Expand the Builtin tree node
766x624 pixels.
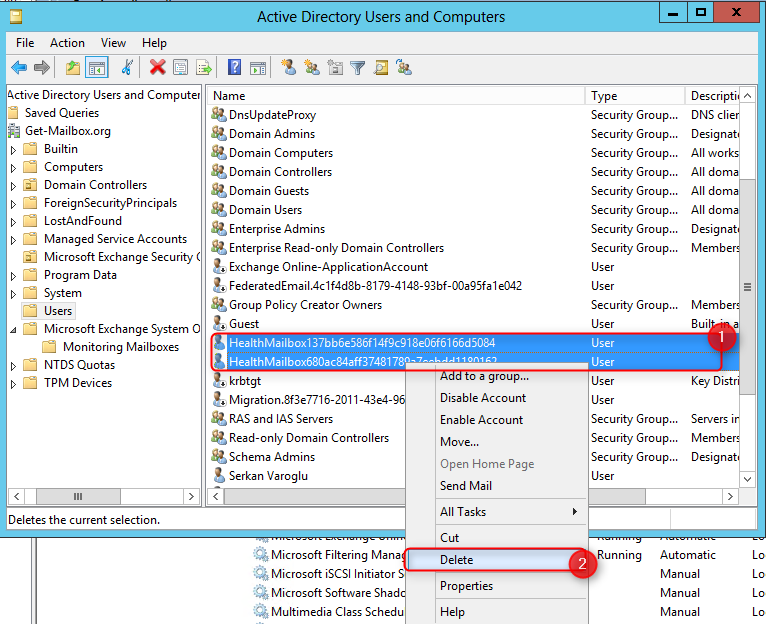tap(14, 150)
